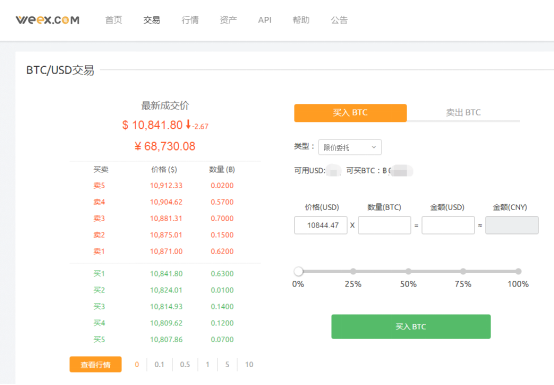
Task: Click quantity 0.6200 in 卖1 row
Action: pos(222,251)
